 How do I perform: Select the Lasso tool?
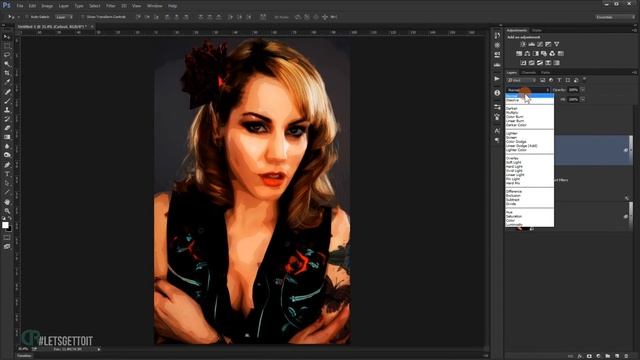point(7,55)
